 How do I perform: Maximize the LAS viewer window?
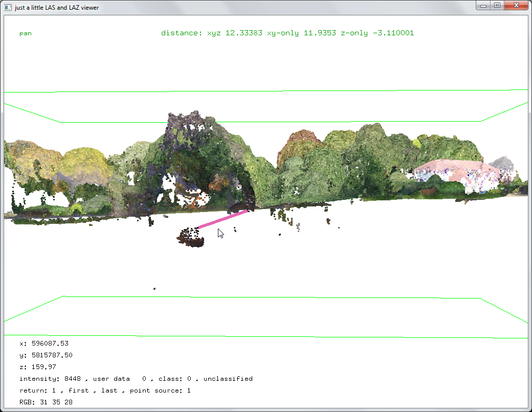pyautogui.click(x=497, y=5)
